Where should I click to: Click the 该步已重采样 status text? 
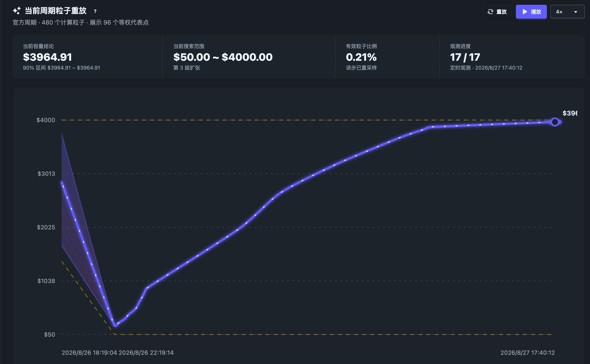tap(361, 68)
